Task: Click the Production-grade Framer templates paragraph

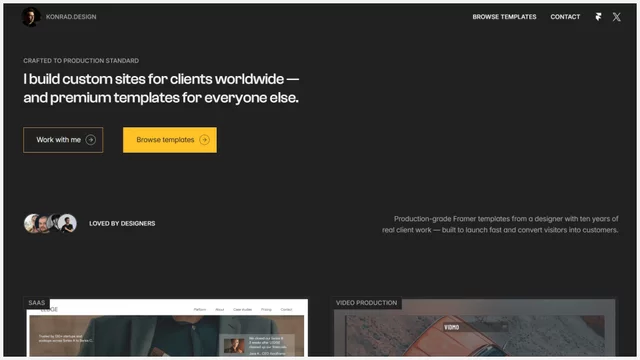Action: click(500, 224)
